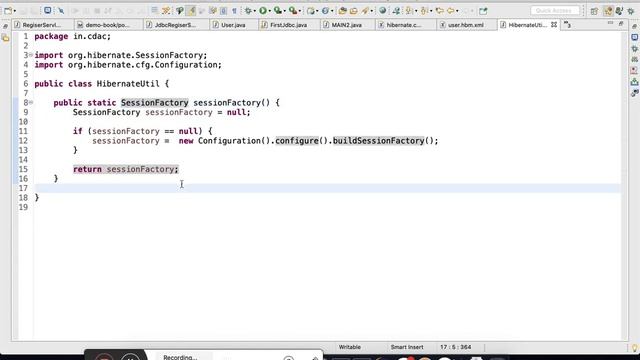The width and height of the screenshot is (640, 360).
Task: Toggle Mark Occurrences toolbar icon
Action: tap(180, 11)
